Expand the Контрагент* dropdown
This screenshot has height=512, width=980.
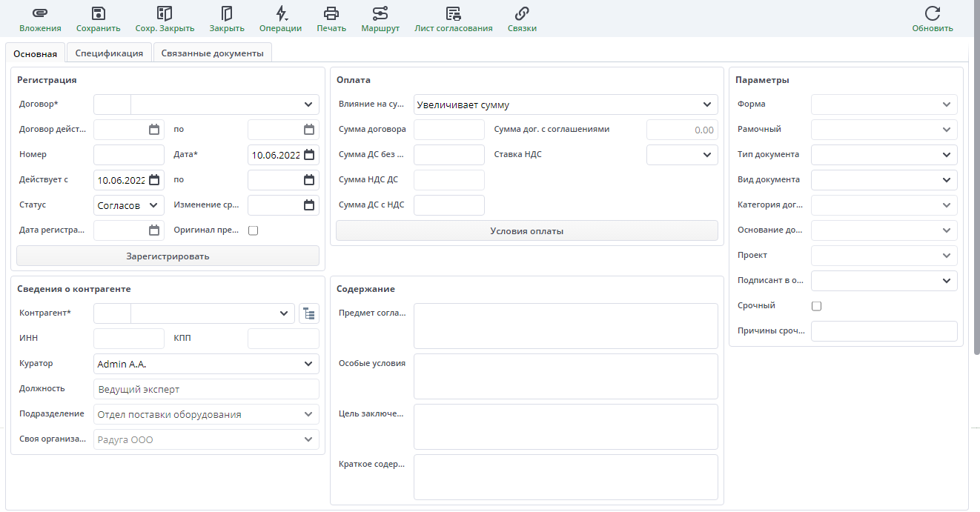pyautogui.click(x=284, y=314)
